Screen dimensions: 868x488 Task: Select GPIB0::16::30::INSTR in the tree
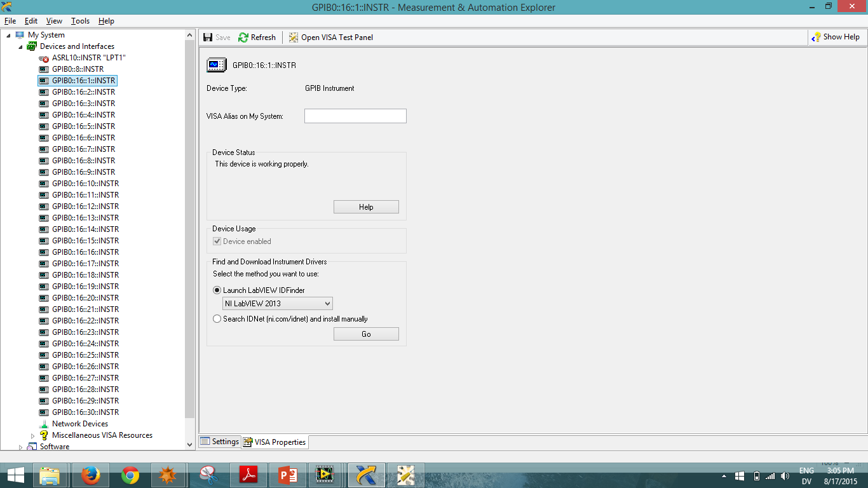(86, 412)
